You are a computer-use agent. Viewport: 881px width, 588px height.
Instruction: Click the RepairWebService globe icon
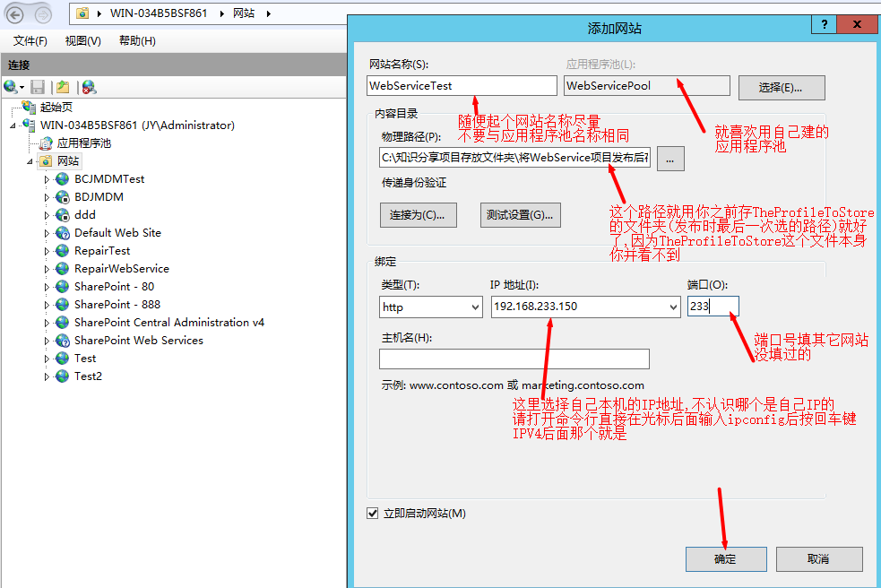pos(63,269)
